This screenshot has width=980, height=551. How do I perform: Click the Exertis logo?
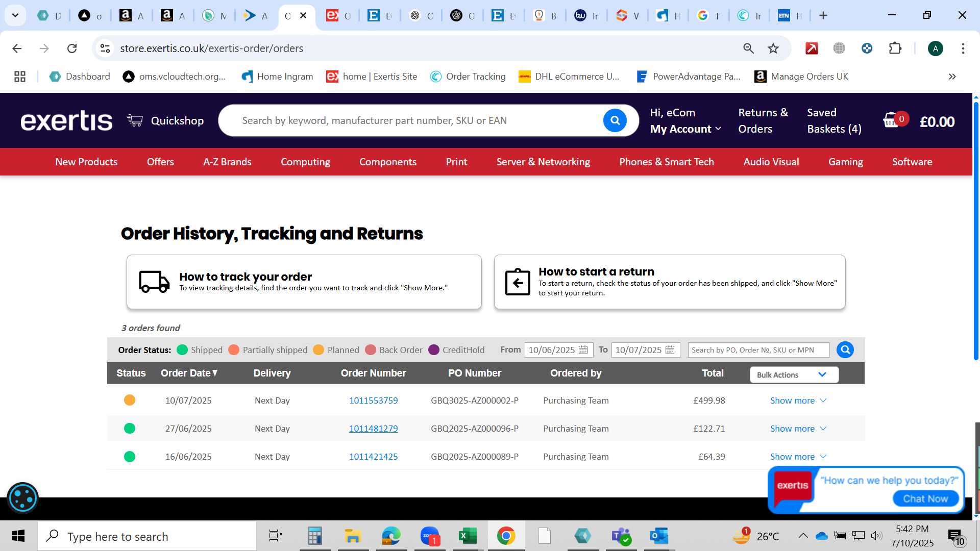coord(66,121)
